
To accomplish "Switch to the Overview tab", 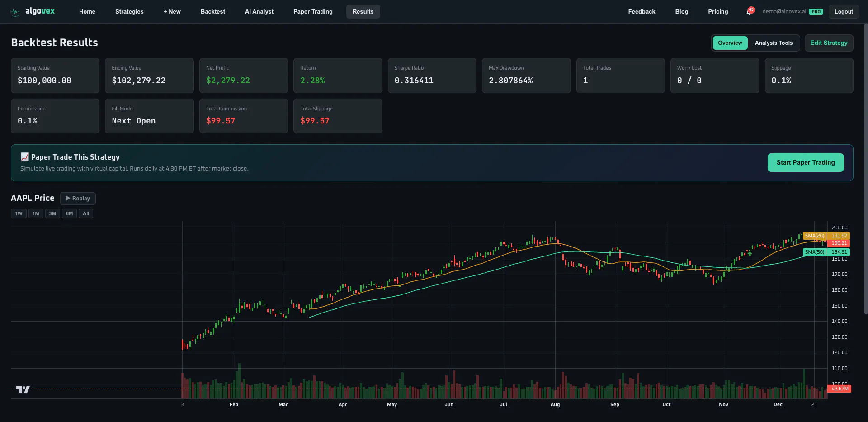I will click(x=730, y=43).
